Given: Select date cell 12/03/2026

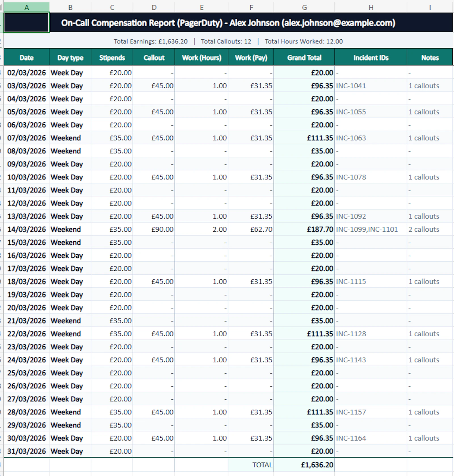Looking at the screenshot, I should click(x=26, y=203).
